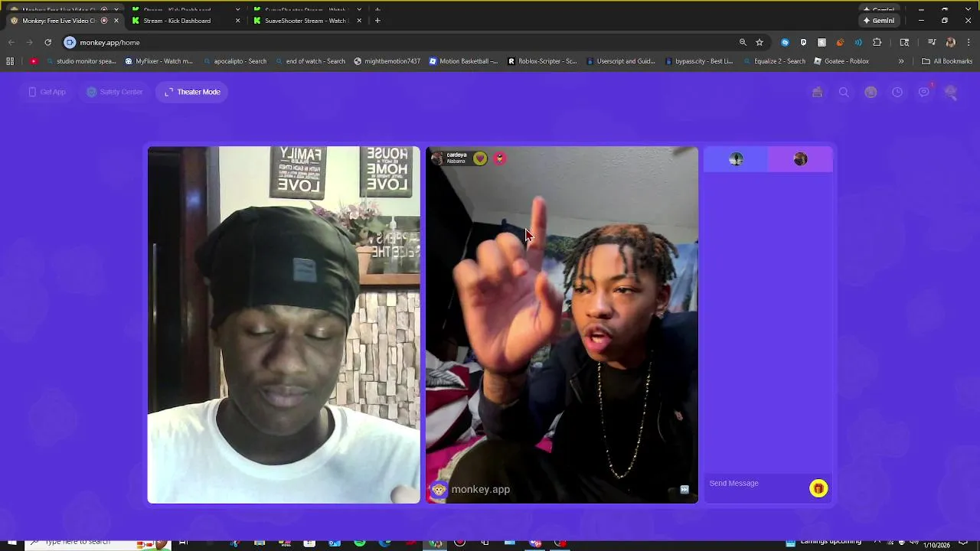Click the round icon left of the clock

pos(871,92)
